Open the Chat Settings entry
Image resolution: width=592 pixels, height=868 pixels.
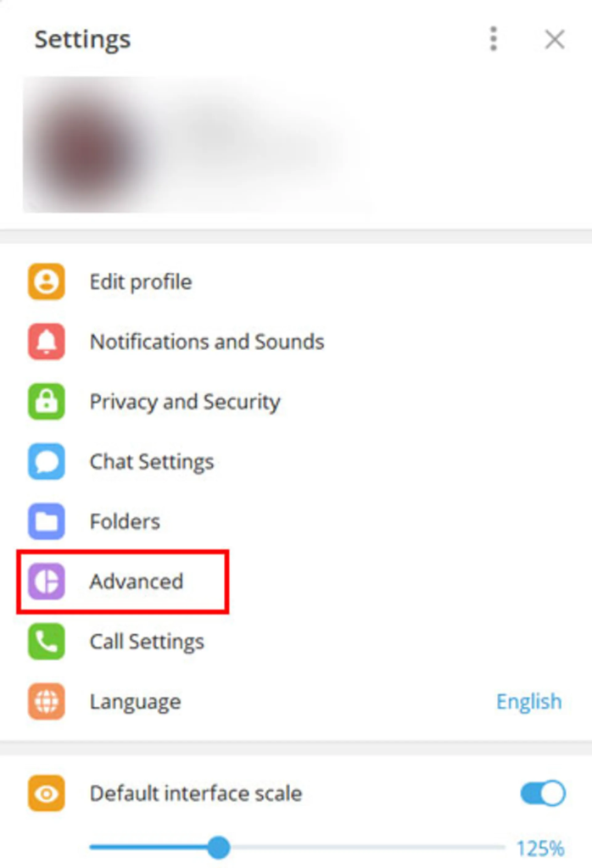point(296,461)
